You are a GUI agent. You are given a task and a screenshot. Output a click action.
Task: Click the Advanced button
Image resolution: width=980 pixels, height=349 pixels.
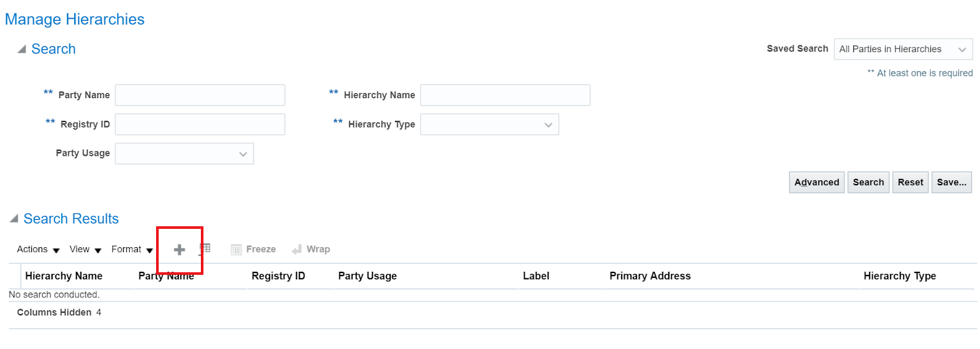816,182
